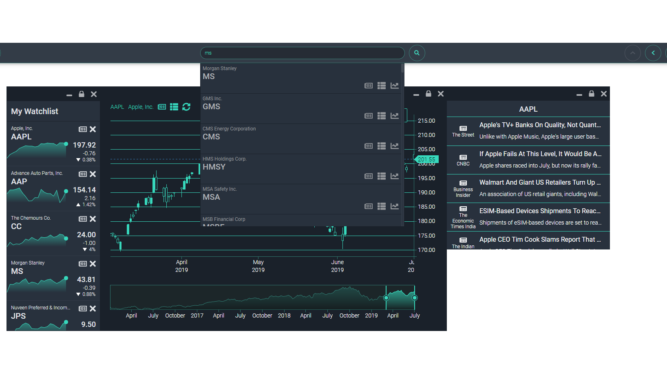Toggle lock on My Watchlist window
The height and width of the screenshot is (375, 667).
point(81,94)
